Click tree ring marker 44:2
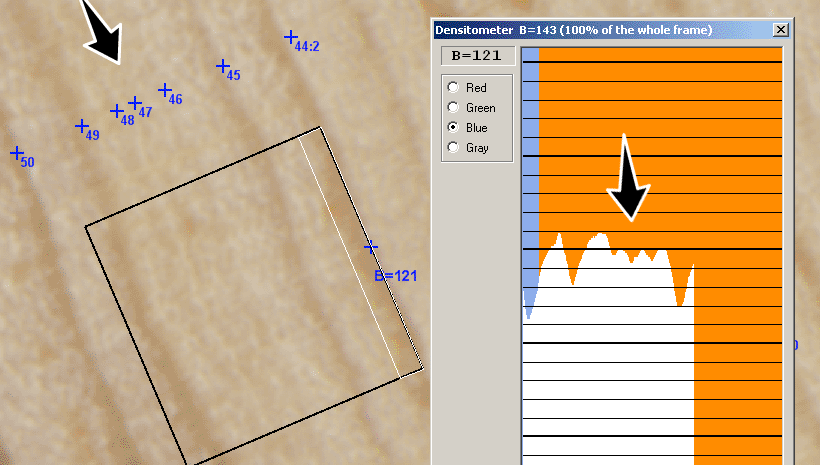The height and width of the screenshot is (465, 820). pyautogui.click(x=291, y=37)
